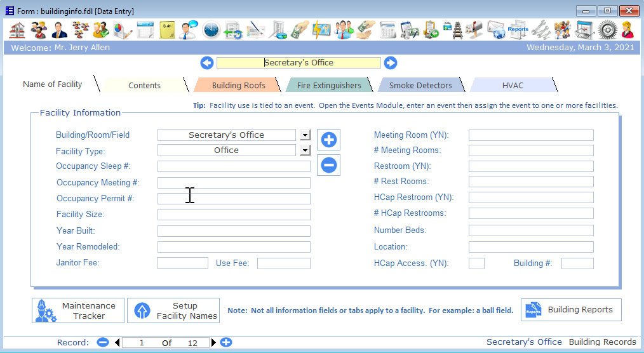Click the woman with headset icon
This screenshot has width=644, height=353.
click(x=627, y=30)
